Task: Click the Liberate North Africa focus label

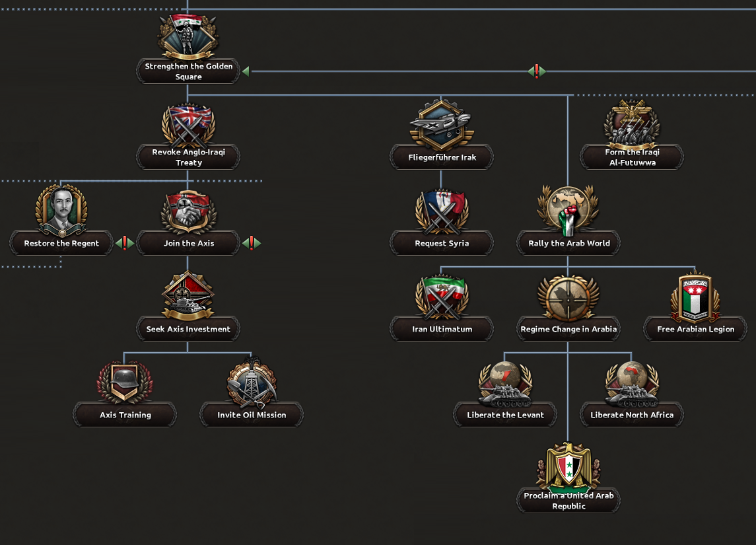Action: coord(632,415)
